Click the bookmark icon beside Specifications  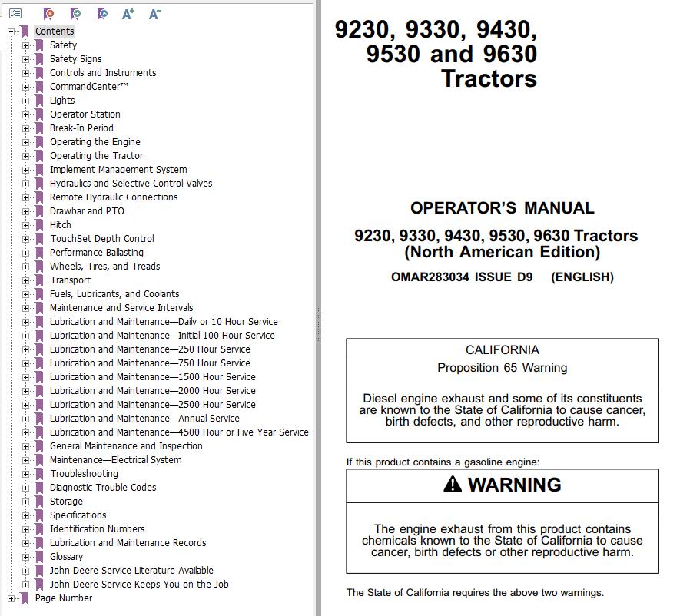point(39,515)
